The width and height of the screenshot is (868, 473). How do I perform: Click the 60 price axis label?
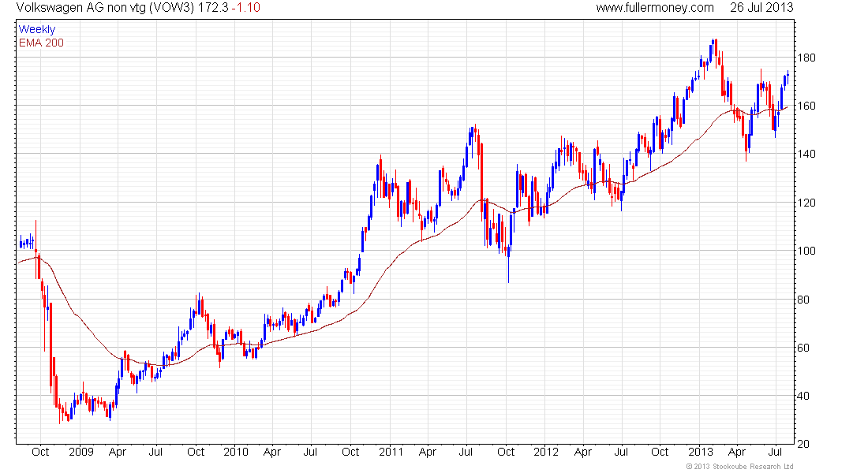click(803, 348)
